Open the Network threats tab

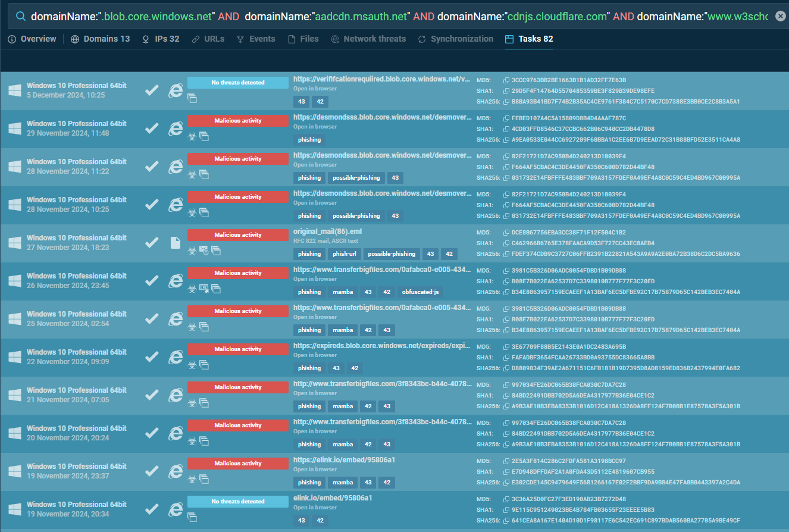pyautogui.click(x=375, y=39)
